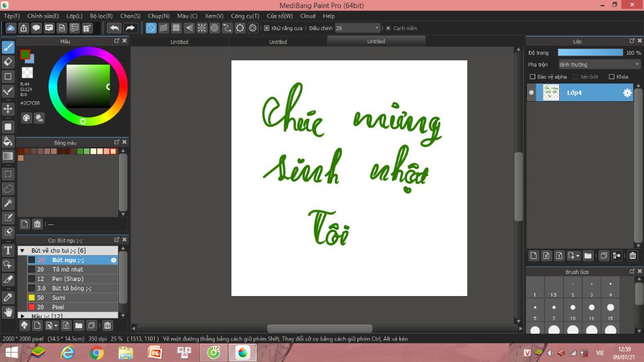
Task: Delete the current layer with trash icon
Action: 633,256
